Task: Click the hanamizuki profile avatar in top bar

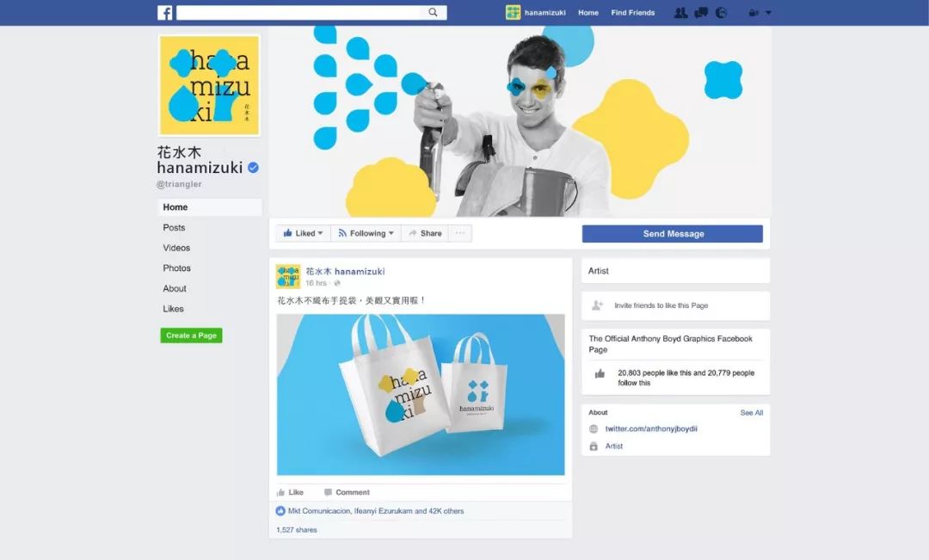Action: 513,12
